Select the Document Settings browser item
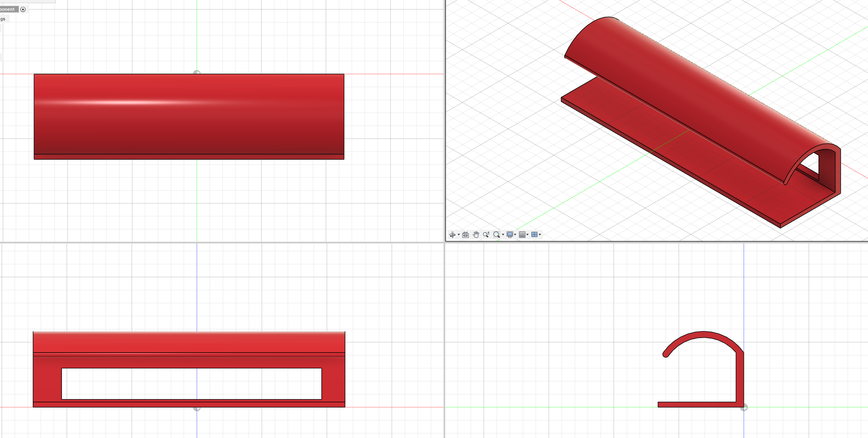The height and width of the screenshot is (438, 868). 3,19
